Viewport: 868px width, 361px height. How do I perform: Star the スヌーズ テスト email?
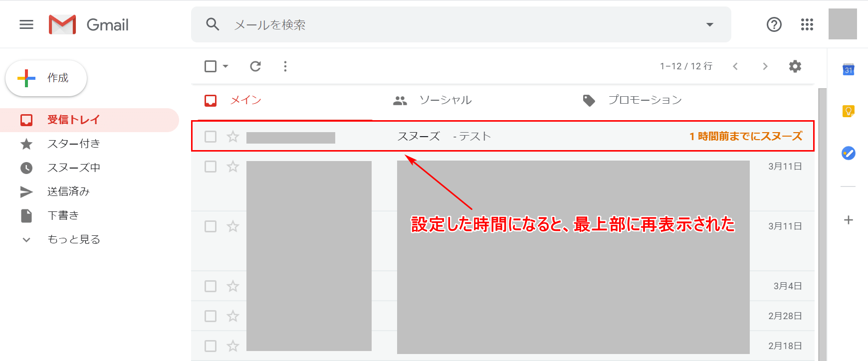pyautogui.click(x=233, y=137)
